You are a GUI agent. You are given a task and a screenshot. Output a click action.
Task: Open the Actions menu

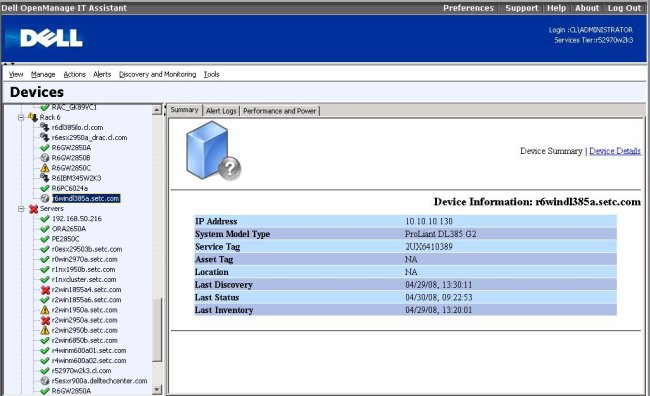coord(75,74)
